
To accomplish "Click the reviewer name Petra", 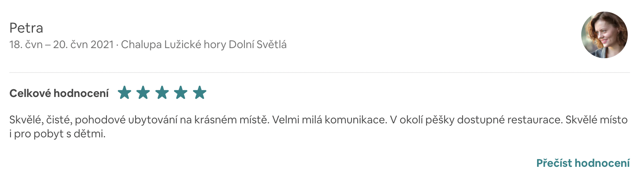I will tap(26, 28).
